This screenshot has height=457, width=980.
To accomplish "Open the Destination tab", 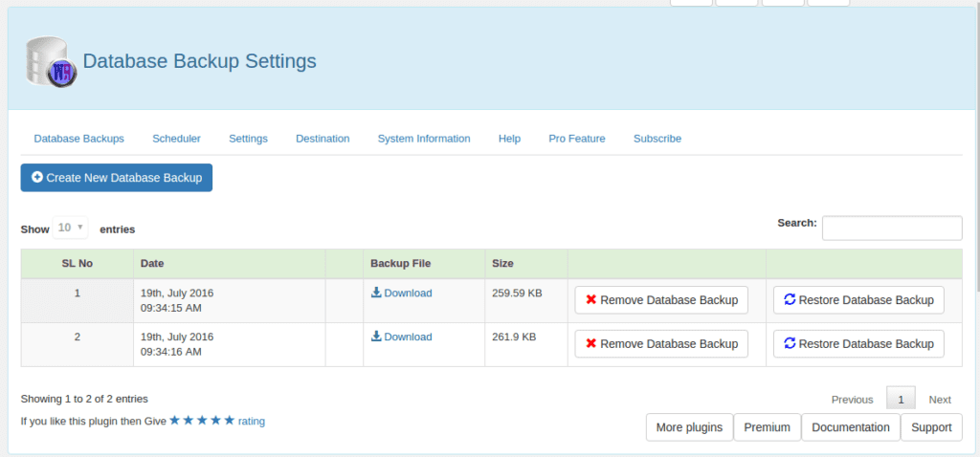I will 323,139.
